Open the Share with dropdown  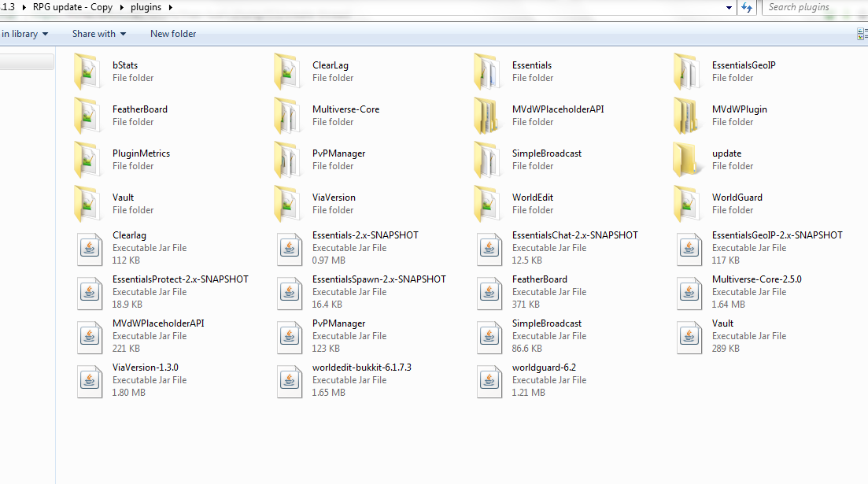99,34
